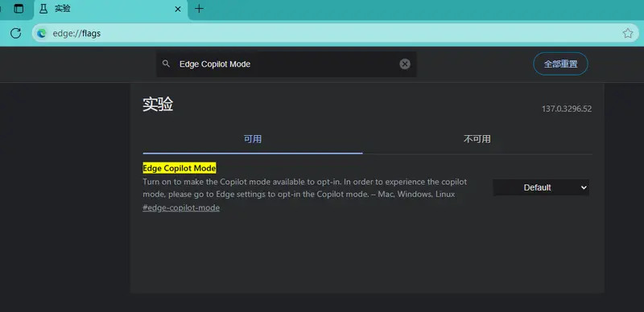Viewport: 644px width, 312px height.
Task: Open the Default dropdown for Edge Copilot Mode
Action: click(541, 187)
